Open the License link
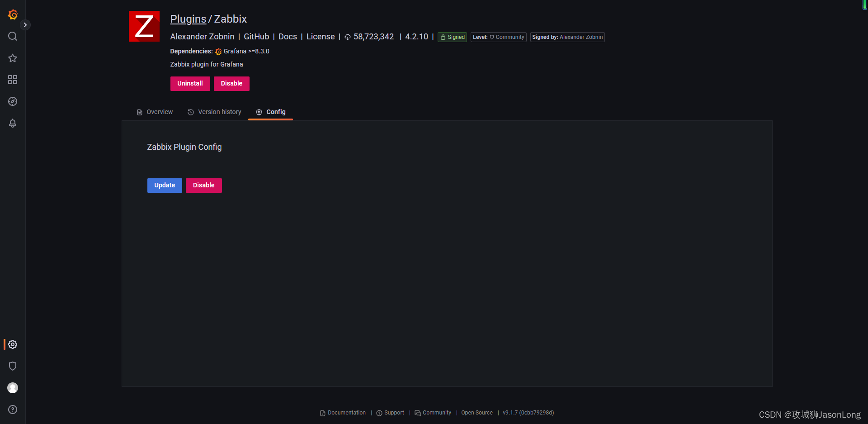The width and height of the screenshot is (868, 424). (x=321, y=37)
